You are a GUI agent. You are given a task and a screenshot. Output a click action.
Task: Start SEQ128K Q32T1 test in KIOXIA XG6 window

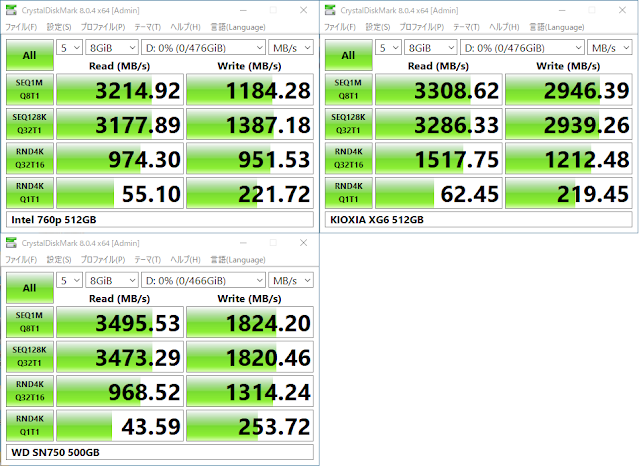pos(348,124)
